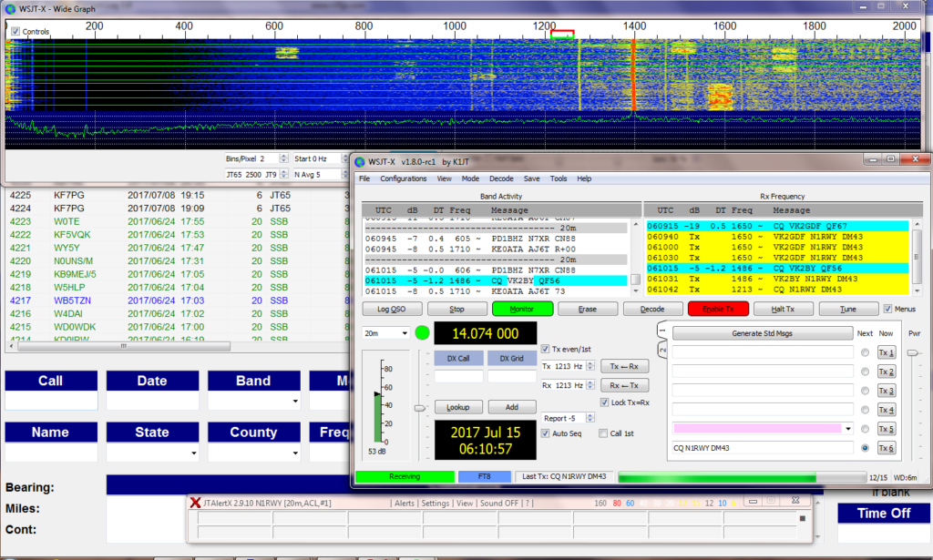Open the Tools menu
Image resolution: width=933 pixels, height=560 pixels.
pyautogui.click(x=559, y=178)
